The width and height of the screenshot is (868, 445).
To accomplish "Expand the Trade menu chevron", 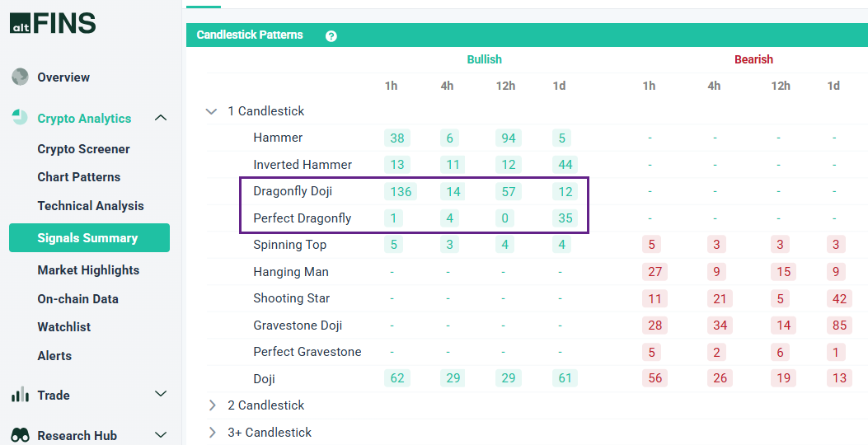I will click(161, 395).
